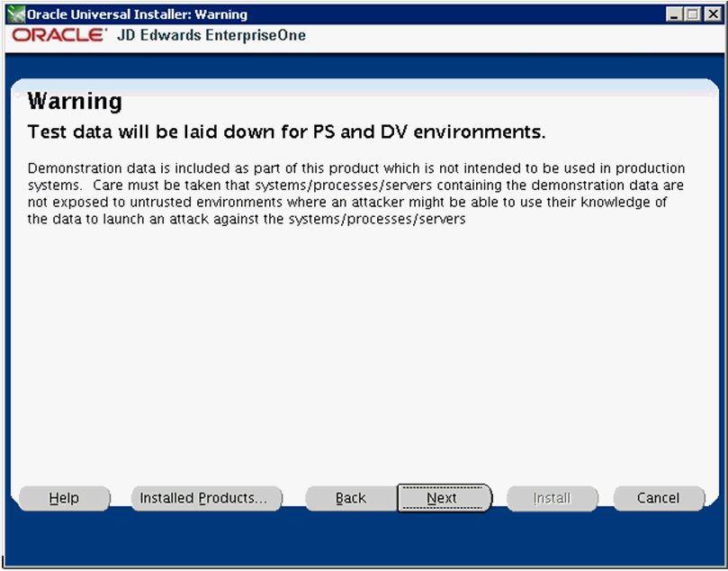View Installed Products list
The width and height of the screenshot is (728, 571).
[x=206, y=498]
